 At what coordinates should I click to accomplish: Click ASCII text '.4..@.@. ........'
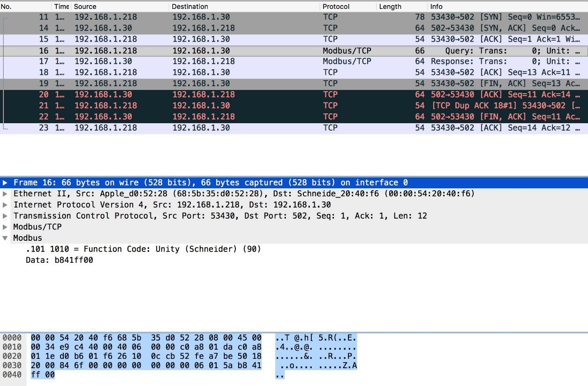click(316, 347)
